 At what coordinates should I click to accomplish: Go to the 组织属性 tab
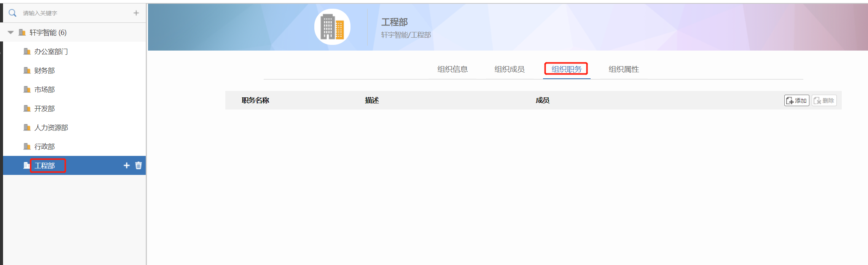623,69
